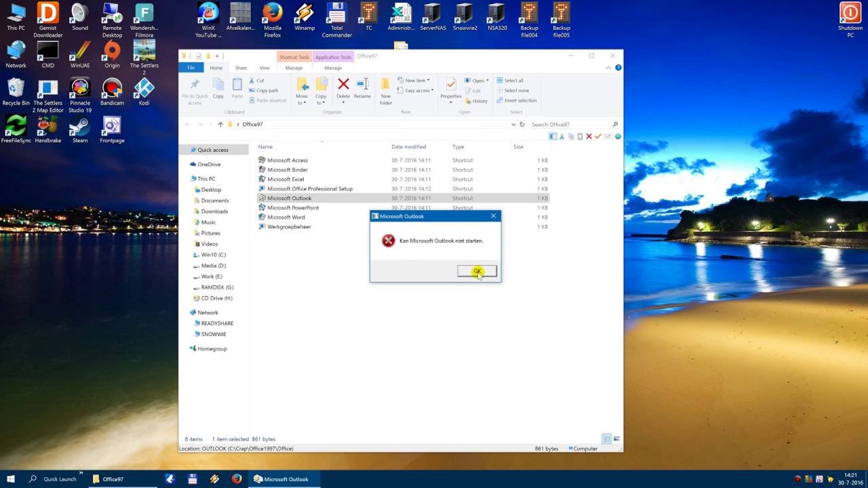This screenshot has height=488, width=868.
Task: Click the Delete icon in the Explorer ribbon
Action: point(343,89)
